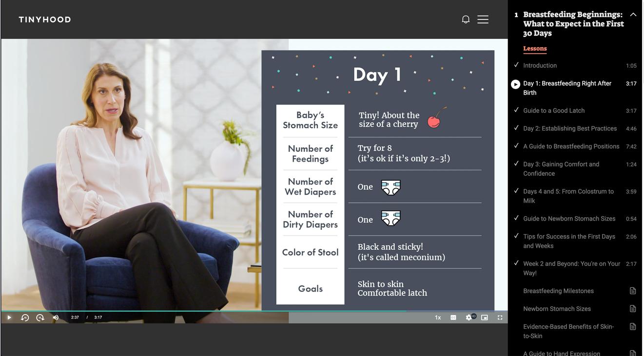Click the checkmark beside Guide to a Good Latch
The image size is (644, 356).
(x=516, y=110)
